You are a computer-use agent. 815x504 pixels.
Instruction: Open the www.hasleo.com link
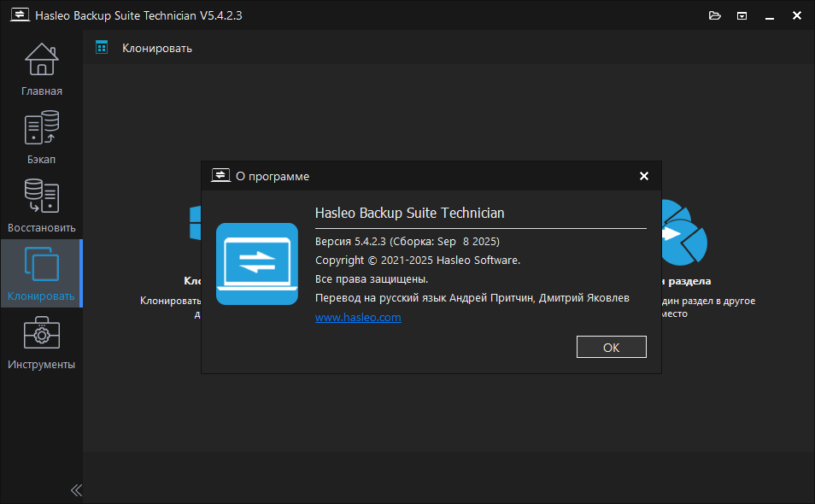(x=358, y=317)
